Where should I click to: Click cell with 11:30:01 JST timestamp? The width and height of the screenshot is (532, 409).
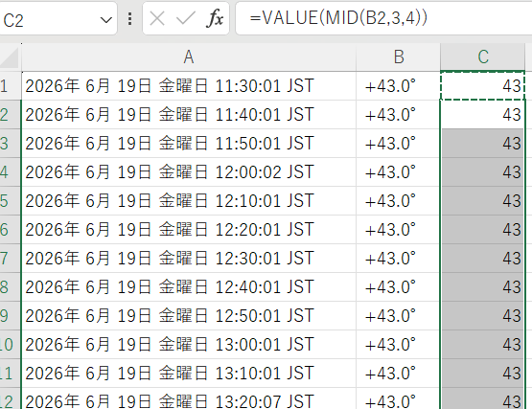tap(189, 86)
